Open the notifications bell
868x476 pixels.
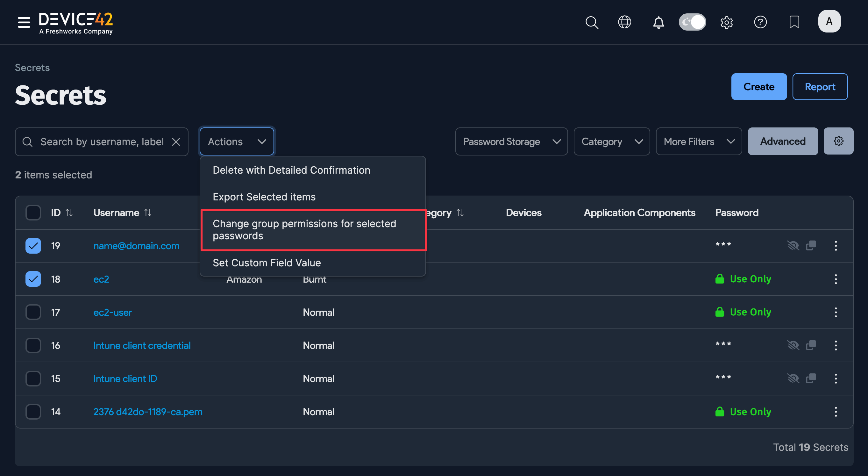[x=658, y=22]
